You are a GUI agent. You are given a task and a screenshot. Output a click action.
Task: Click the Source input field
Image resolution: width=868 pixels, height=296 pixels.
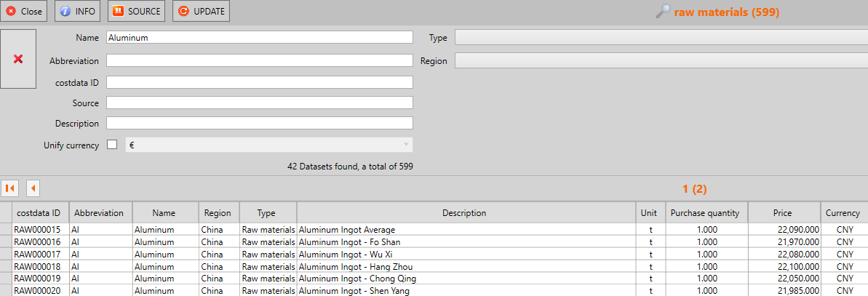pos(260,103)
